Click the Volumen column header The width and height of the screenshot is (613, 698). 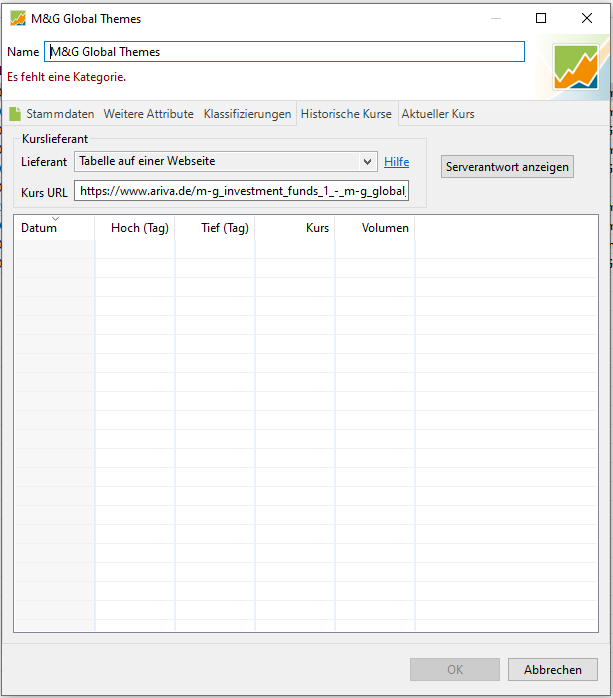tap(375, 228)
